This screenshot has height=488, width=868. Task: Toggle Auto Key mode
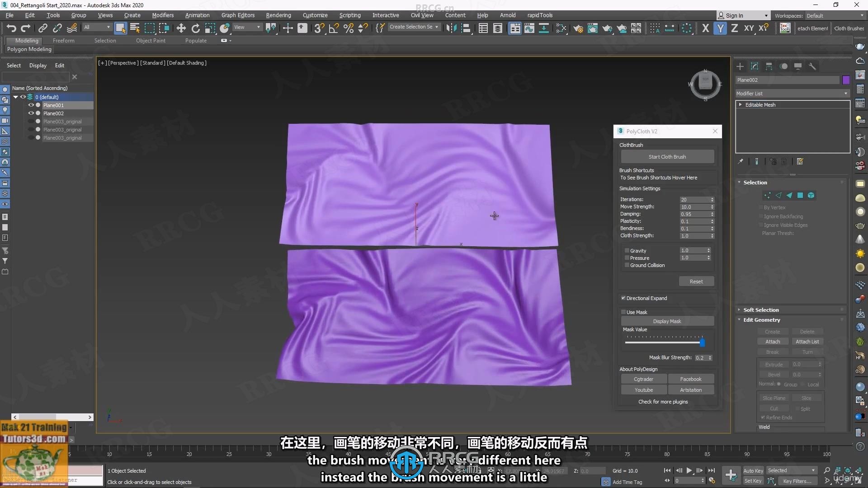[x=753, y=471]
